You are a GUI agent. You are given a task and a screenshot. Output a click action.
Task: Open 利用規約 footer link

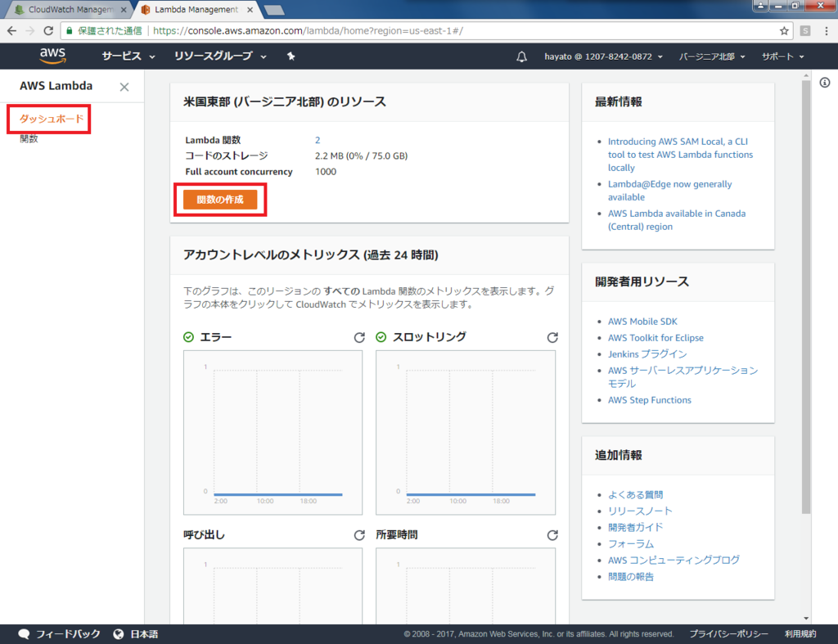click(800, 634)
